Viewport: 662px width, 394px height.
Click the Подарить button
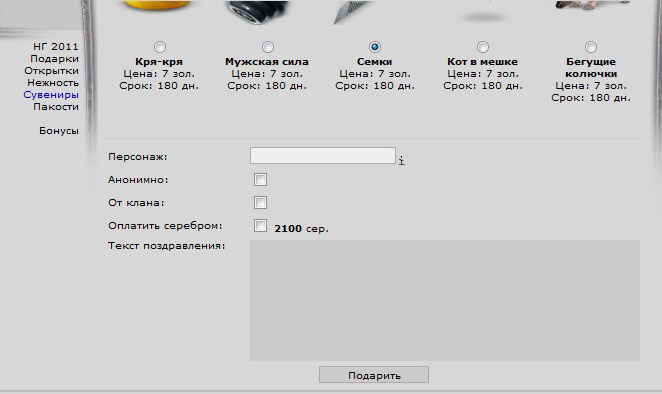coord(374,375)
